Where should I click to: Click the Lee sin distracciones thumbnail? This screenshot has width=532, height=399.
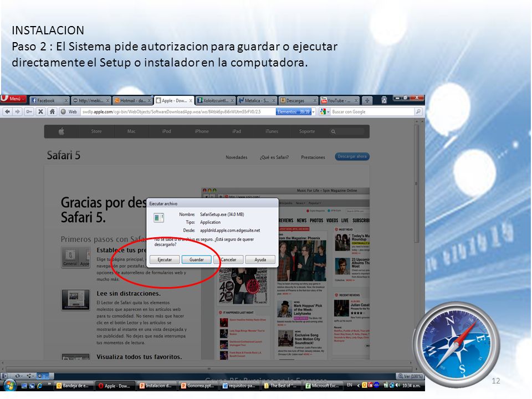[76, 300]
